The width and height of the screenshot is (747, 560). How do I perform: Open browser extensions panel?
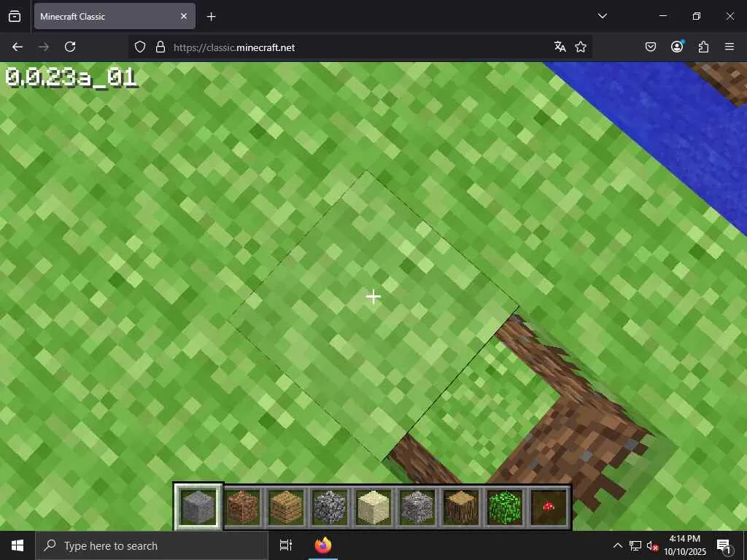point(703,47)
